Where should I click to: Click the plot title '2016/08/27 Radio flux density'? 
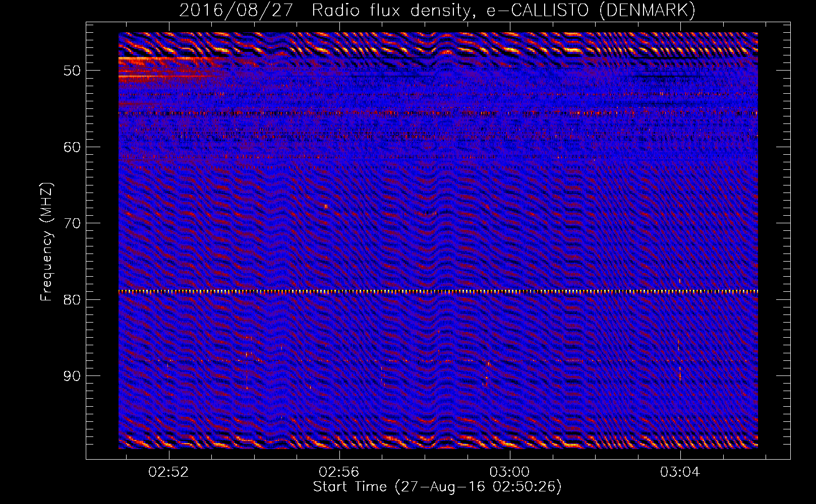[x=327, y=10]
